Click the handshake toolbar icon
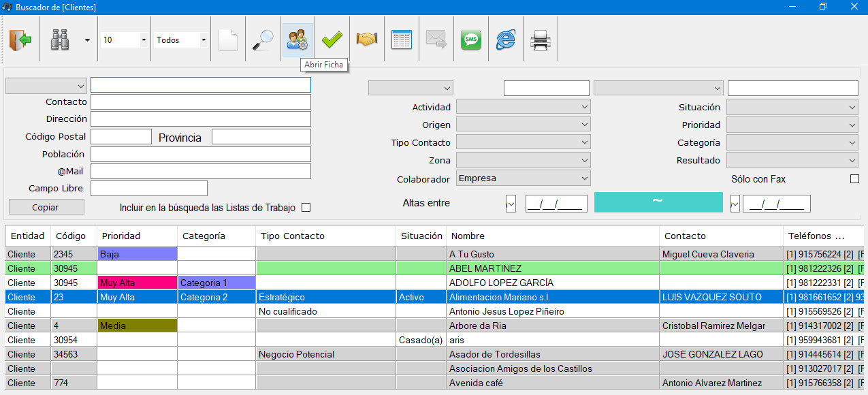This screenshot has height=395, width=868. [367, 40]
